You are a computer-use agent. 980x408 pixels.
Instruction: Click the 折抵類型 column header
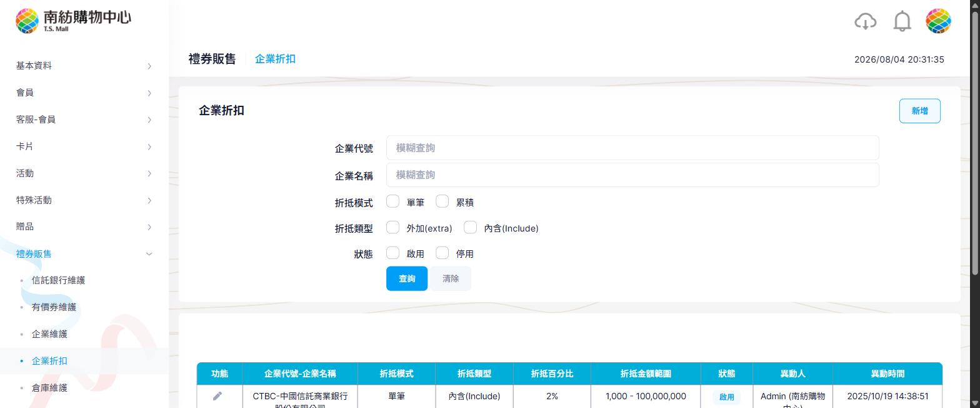click(x=474, y=374)
